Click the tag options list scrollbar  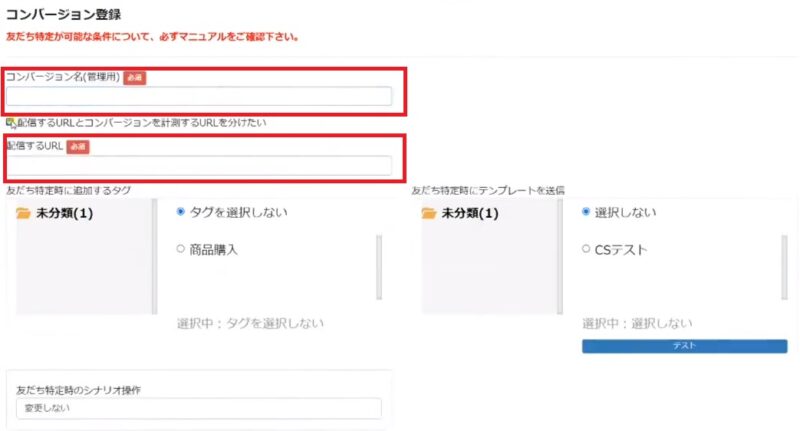379,267
